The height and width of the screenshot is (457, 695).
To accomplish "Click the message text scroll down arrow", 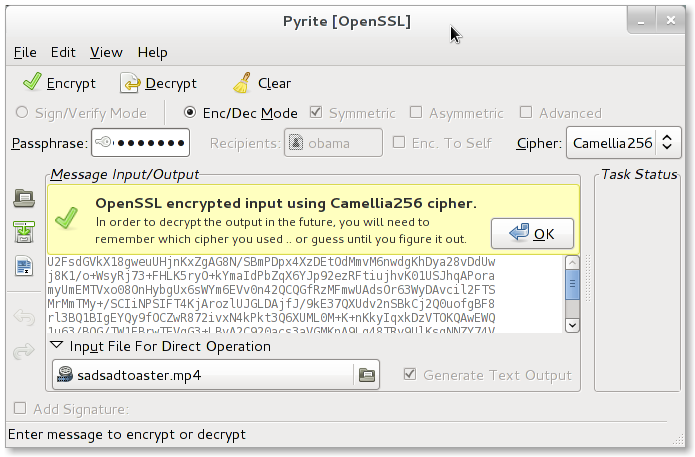I will coord(572,325).
